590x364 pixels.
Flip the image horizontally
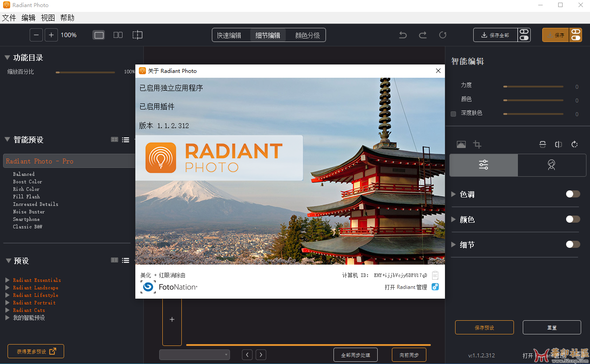[559, 144]
